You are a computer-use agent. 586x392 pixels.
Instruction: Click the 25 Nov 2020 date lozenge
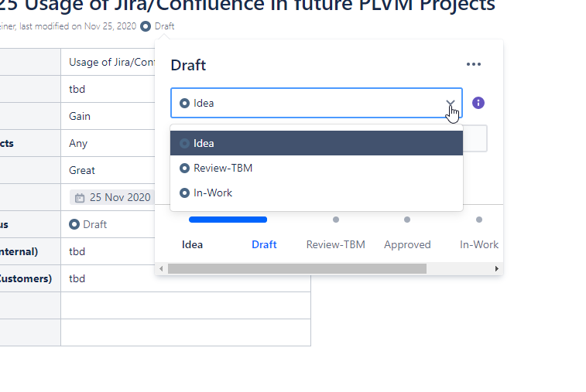112,197
